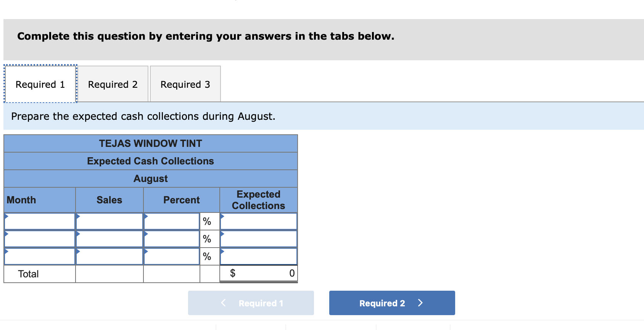This screenshot has width=644, height=330.
Task: Open the first Percent cell dropdown
Action: click(172, 221)
